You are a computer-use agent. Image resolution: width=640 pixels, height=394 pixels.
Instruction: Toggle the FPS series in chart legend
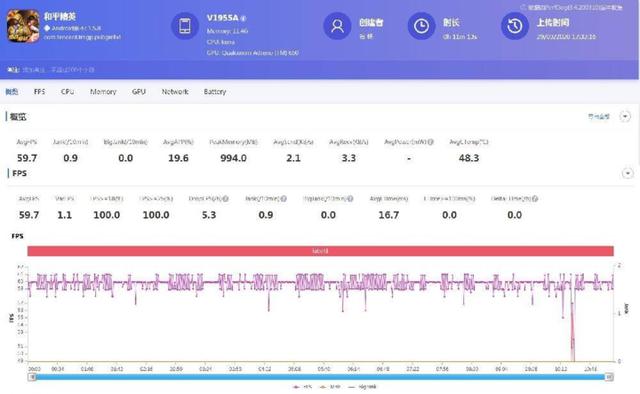tap(303, 386)
